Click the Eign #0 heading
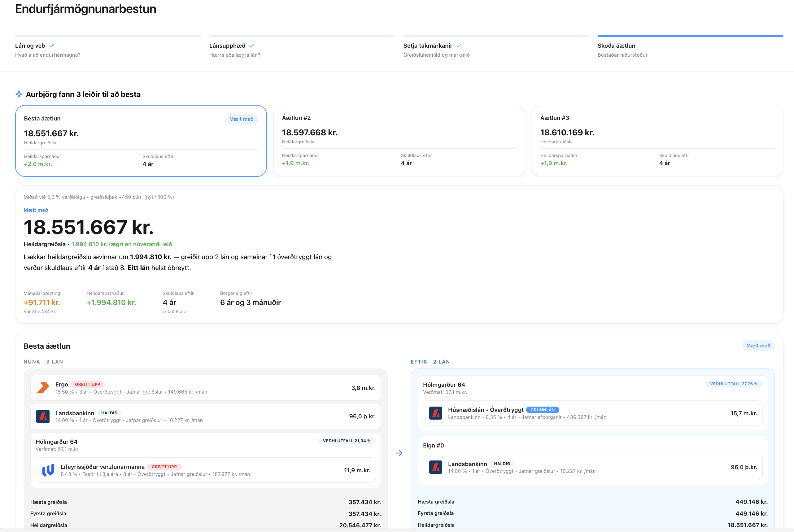The width and height of the screenshot is (794, 532). coord(433,446)
